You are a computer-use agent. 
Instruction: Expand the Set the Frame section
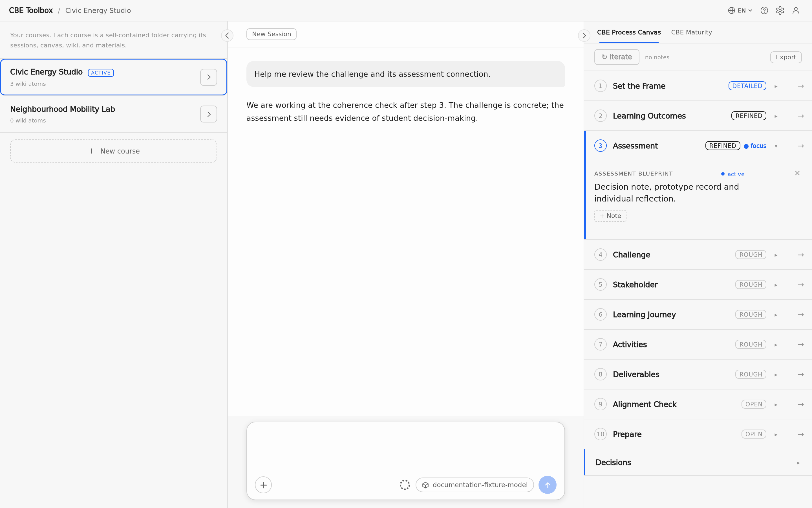(x=776, y=86)
